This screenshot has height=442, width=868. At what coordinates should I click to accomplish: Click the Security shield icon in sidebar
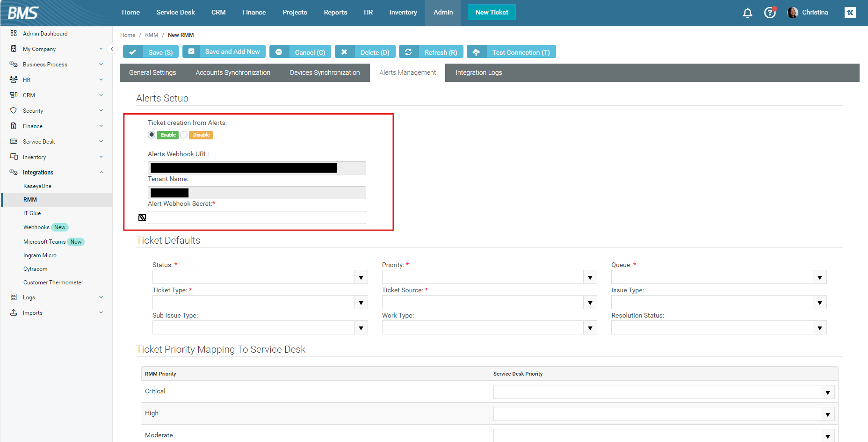[14, 110]
